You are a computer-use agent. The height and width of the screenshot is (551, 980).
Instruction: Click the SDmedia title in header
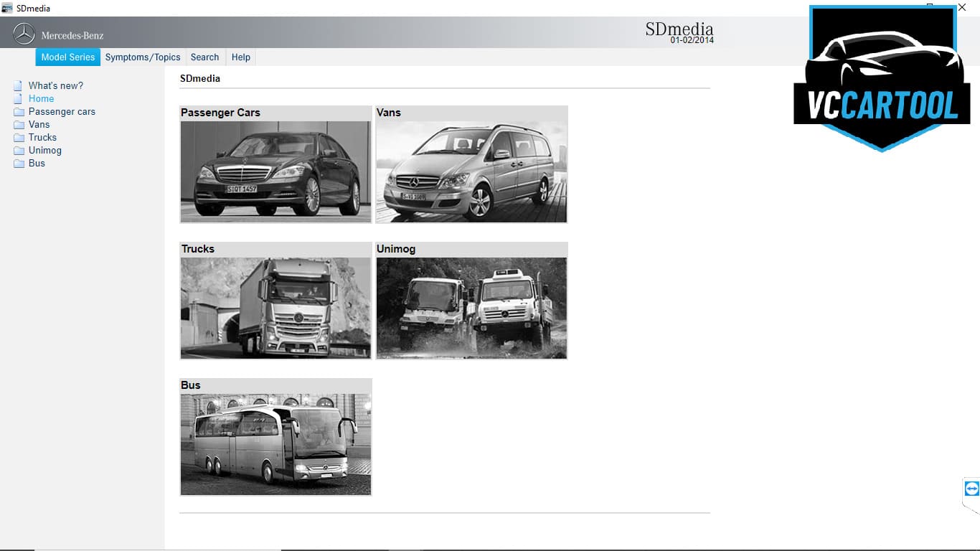679,29
